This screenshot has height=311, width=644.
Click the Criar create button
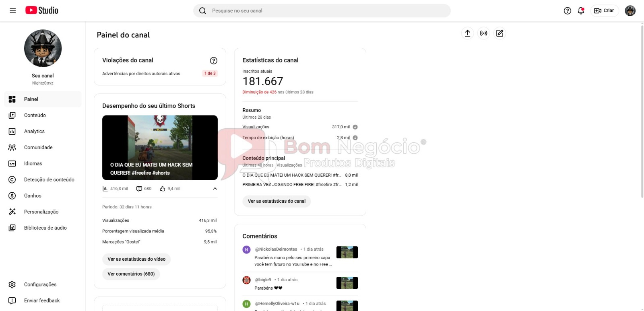[604, 11]
